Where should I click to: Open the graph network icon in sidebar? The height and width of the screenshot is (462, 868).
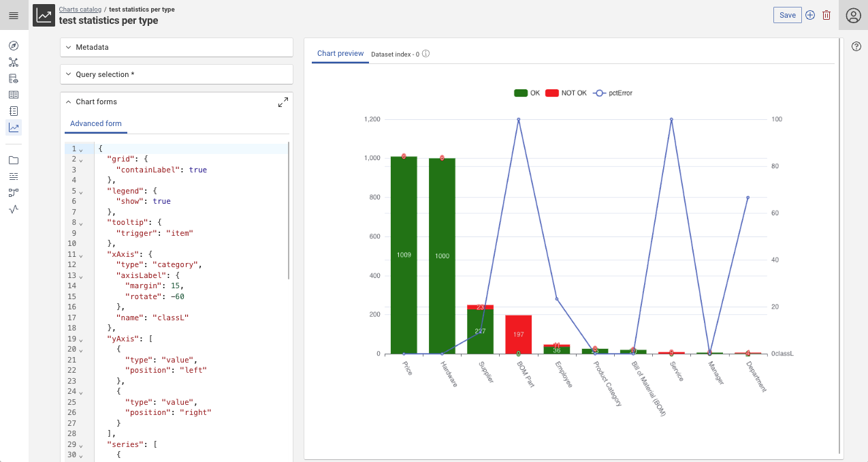(14, 62)
